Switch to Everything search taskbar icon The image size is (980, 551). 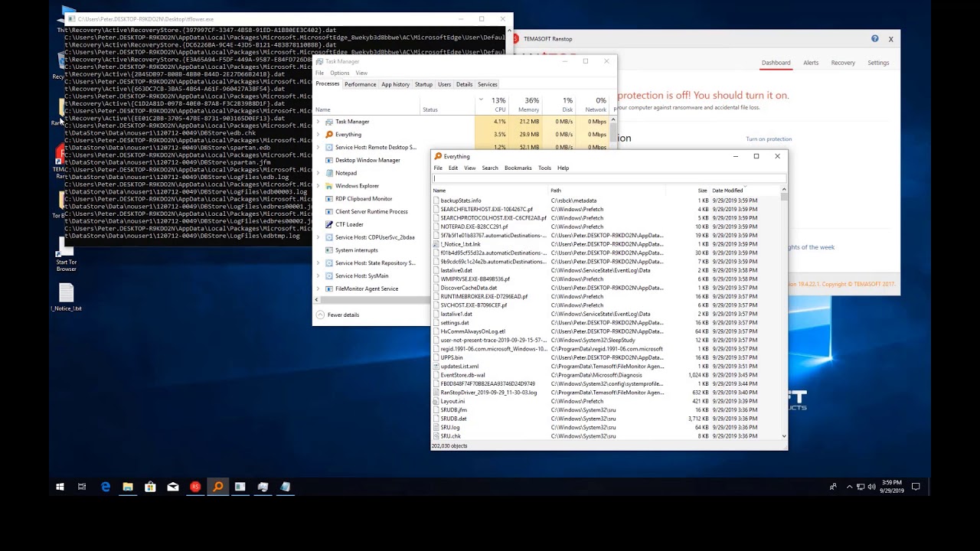[x=218, y=487]
